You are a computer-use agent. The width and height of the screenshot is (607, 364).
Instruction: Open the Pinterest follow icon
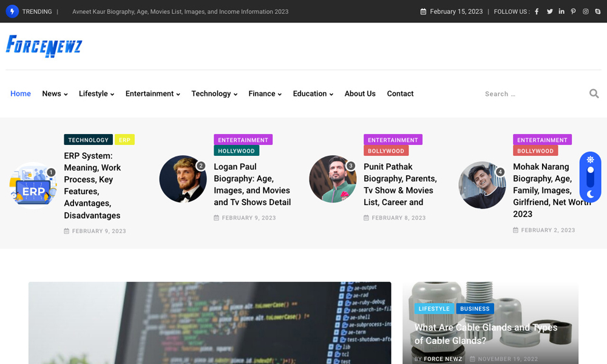point(574,12)
